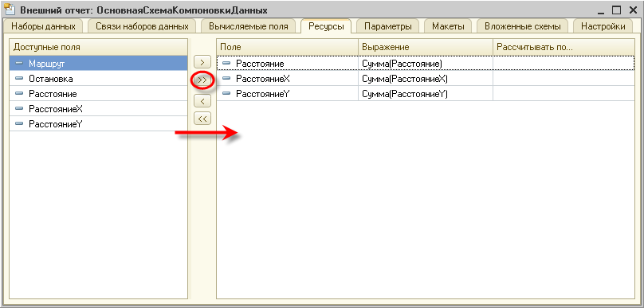
Task: Click the icon beside Расстояние in resources table
Action: (226, 63)
